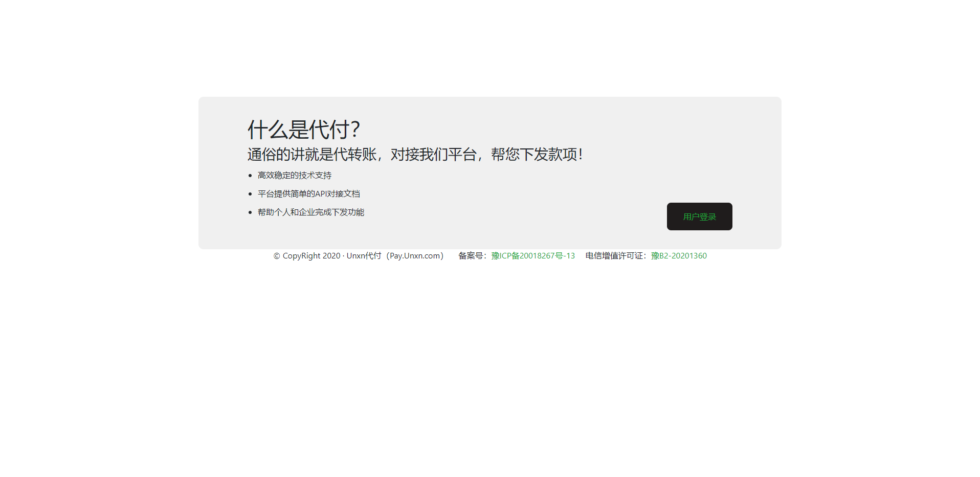Click the bullet dot before 帮助个人和企业完成下发功能

pyautogui.click(x=250, y=212)
